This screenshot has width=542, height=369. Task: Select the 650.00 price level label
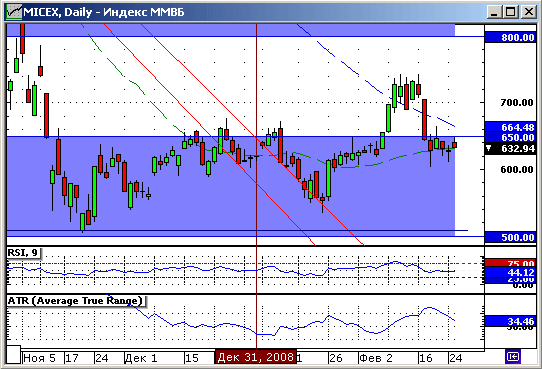coord(510,138)
